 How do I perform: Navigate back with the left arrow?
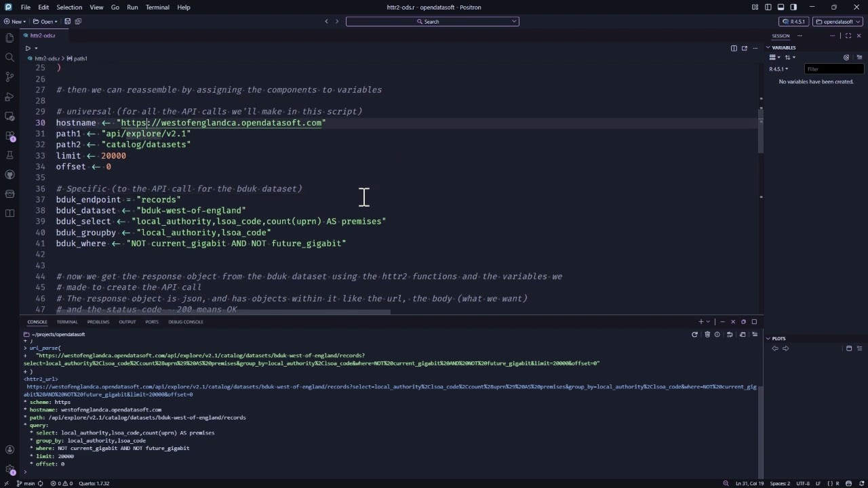[x=326, y=22]
